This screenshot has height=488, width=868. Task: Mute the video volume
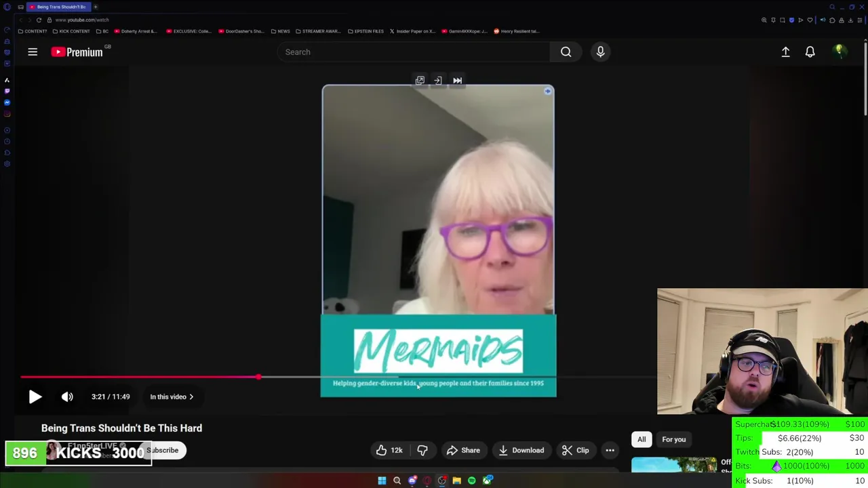point(67,396)
